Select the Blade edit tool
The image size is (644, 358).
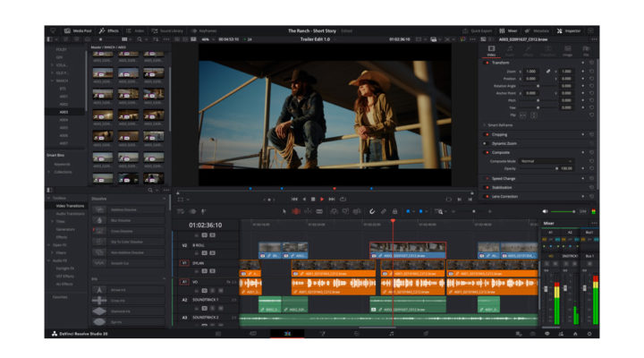(x=319, y=211)
